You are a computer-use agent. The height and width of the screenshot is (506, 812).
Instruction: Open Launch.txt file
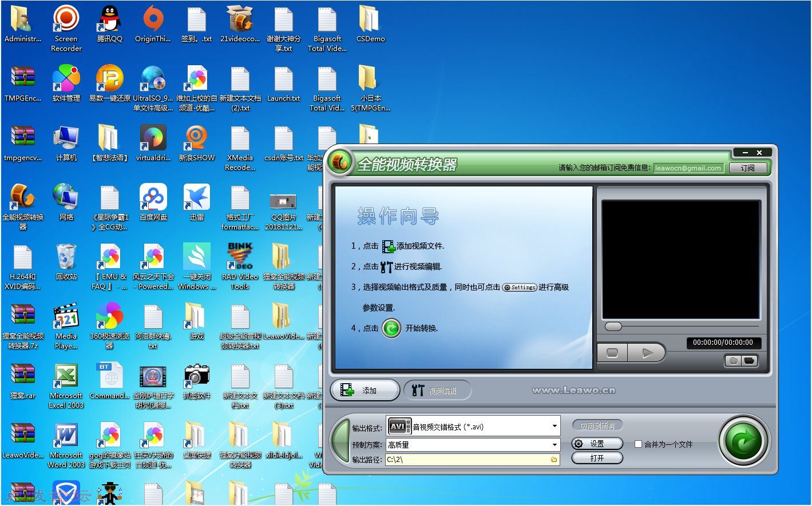click(283, 83)
